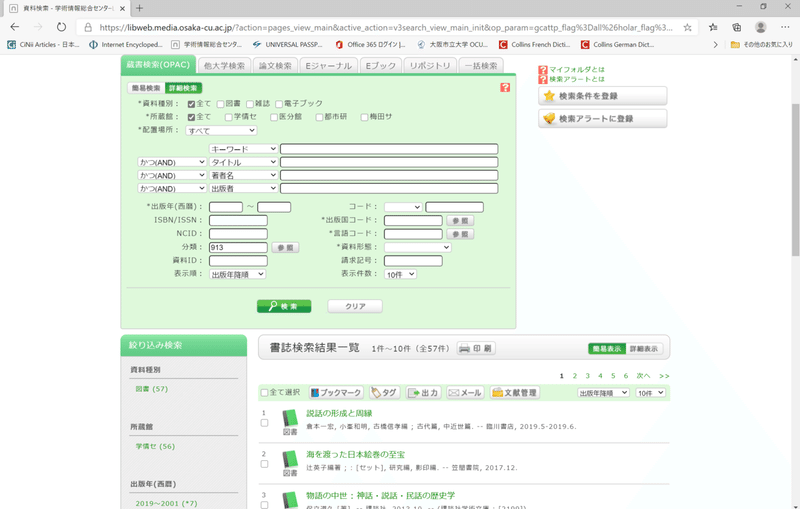Open results toolbar sort order dropdown
Image resolution: width=800 pixels, height=509 pixels.
click(x=603, y=393)
